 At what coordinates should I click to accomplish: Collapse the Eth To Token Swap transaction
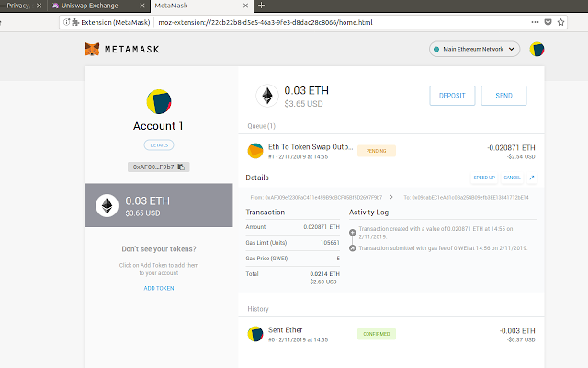click(x=391, y=151)
